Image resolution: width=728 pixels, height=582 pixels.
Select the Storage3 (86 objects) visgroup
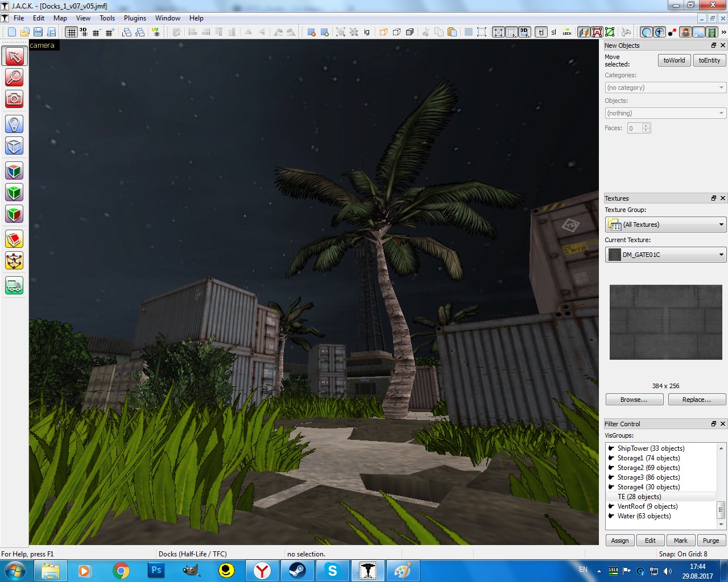[x=648, y=477]
